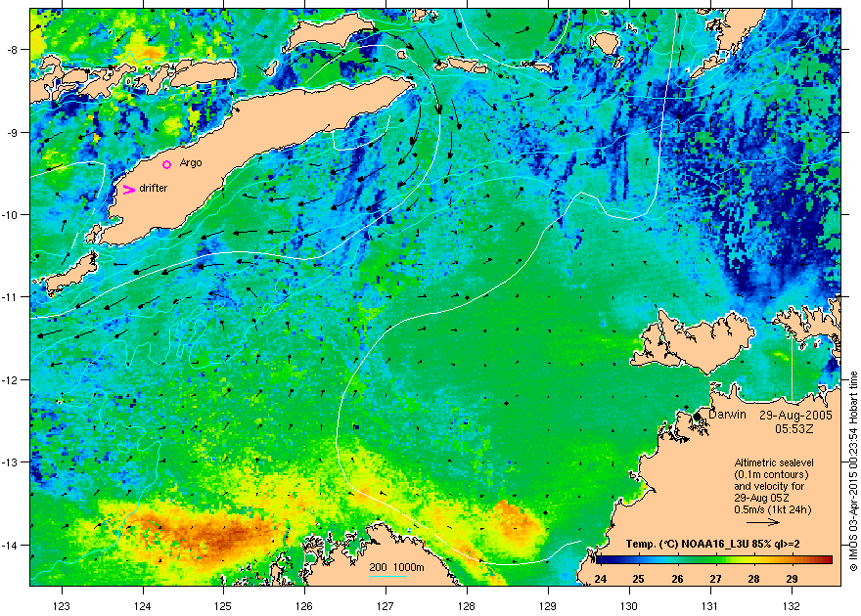Click the magenta drifter arrow marker
This screenshot has height=616, width=861.
[128, 190]
